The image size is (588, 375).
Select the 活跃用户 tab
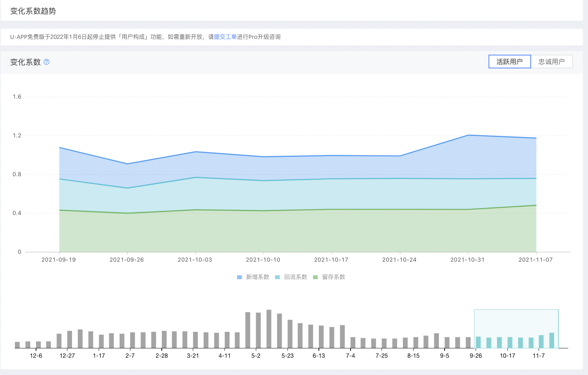click(509, 62)
